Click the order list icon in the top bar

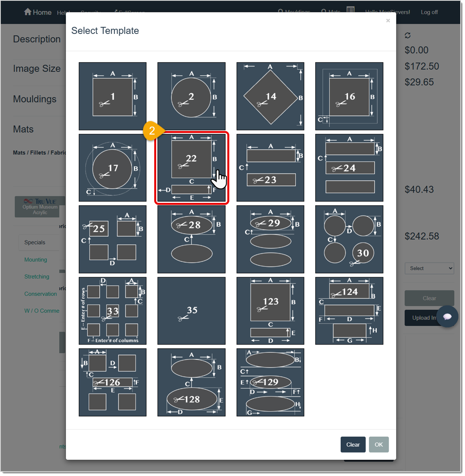pyautogui.click(x=351, y=10)
